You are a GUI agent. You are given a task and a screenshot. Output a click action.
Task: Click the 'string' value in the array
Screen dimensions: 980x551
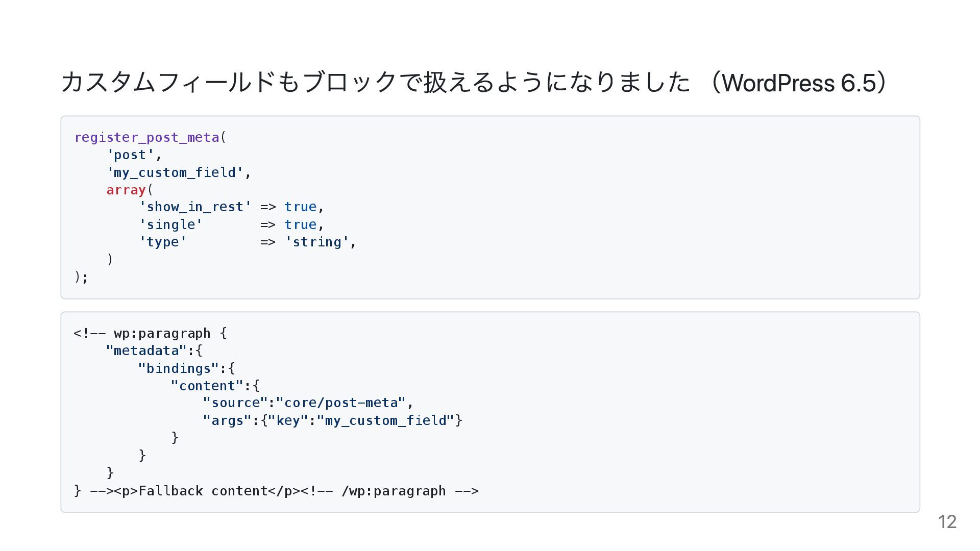coord(317,242)
